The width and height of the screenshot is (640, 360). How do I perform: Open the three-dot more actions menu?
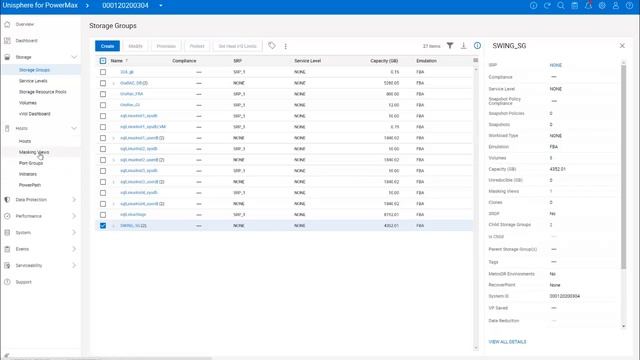point(285,46)
